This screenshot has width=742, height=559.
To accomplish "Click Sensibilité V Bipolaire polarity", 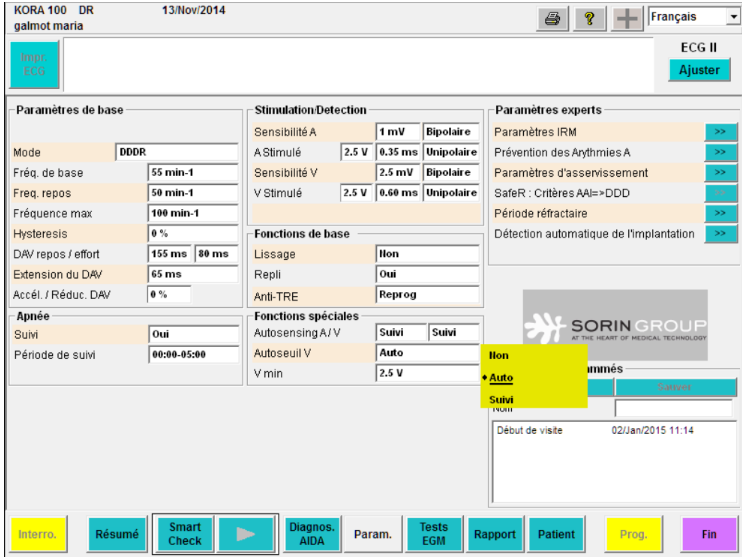I will coord(451,173).
